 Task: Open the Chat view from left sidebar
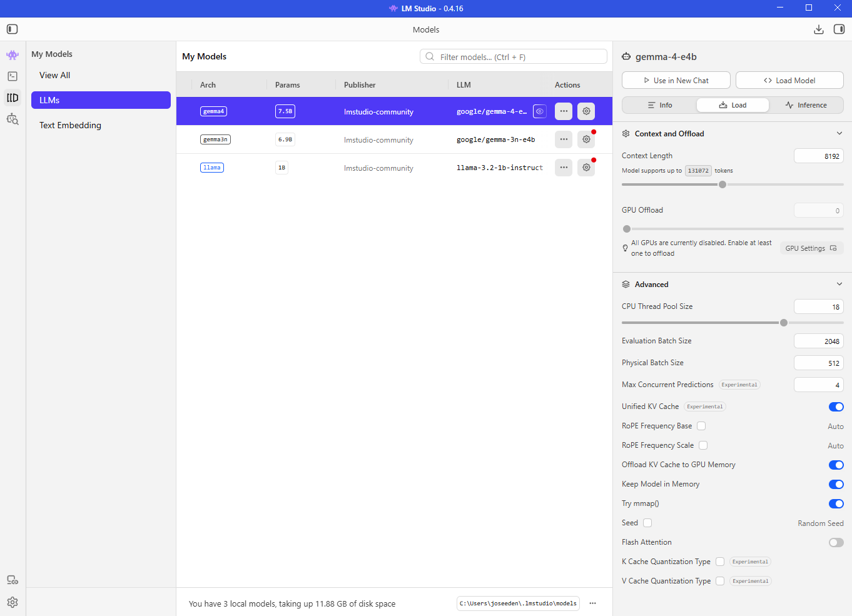[x=13, y=55]
